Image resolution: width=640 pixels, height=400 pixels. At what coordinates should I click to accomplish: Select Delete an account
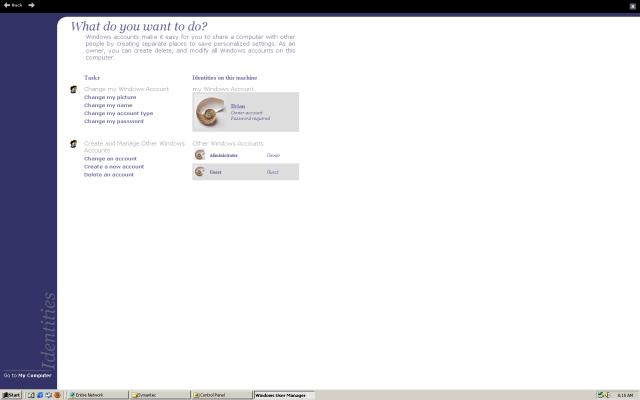pos(109,175)
